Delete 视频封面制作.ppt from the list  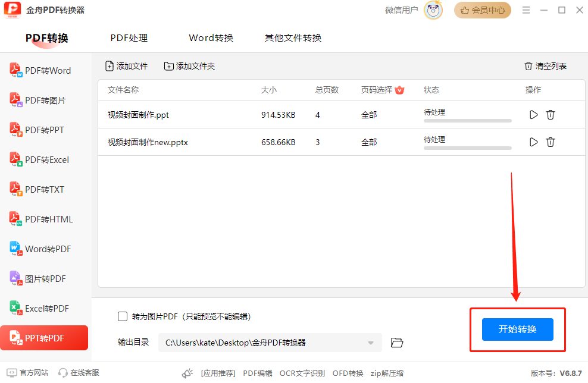coord(550,115)
